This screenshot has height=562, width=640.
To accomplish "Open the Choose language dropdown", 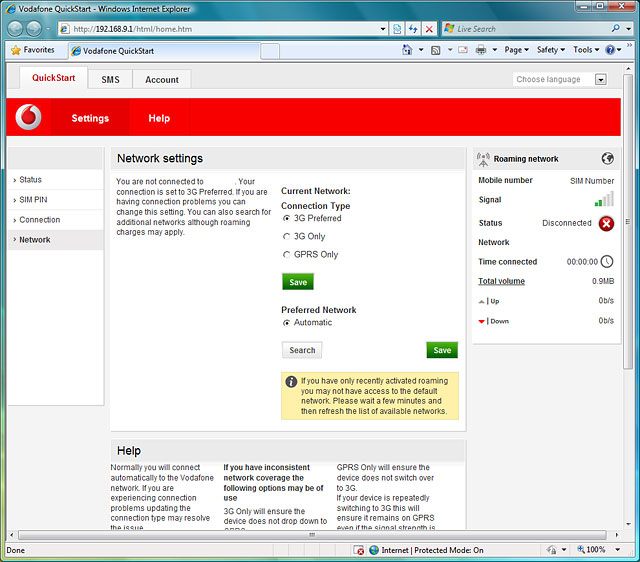I will (x=560, y=79).
